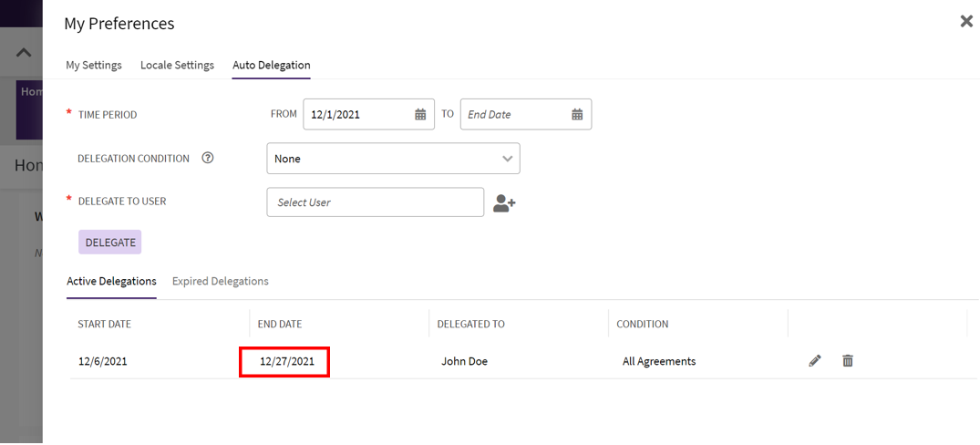Click the add user icon beside Select User

pyautogui.click(x=504, y=203)
